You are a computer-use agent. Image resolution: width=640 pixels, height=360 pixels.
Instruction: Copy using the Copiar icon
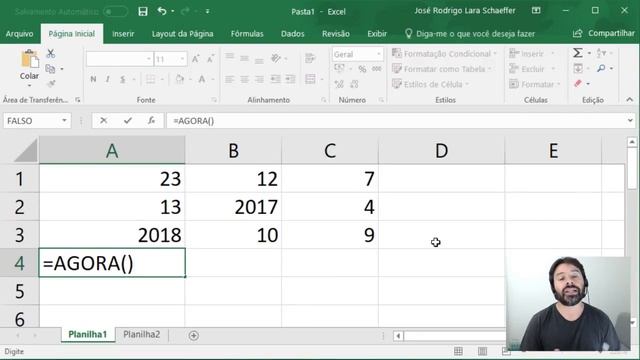[50, 69]
